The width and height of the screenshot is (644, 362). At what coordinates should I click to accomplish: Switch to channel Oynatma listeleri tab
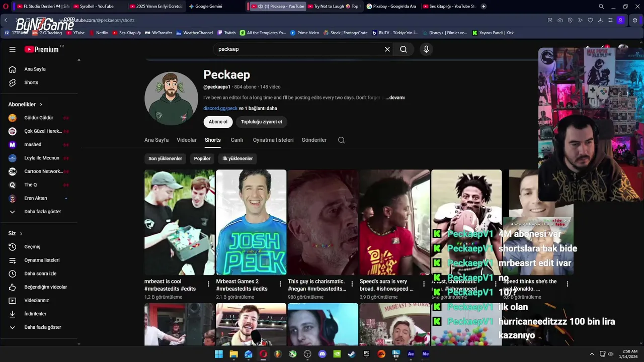[273, 140]
